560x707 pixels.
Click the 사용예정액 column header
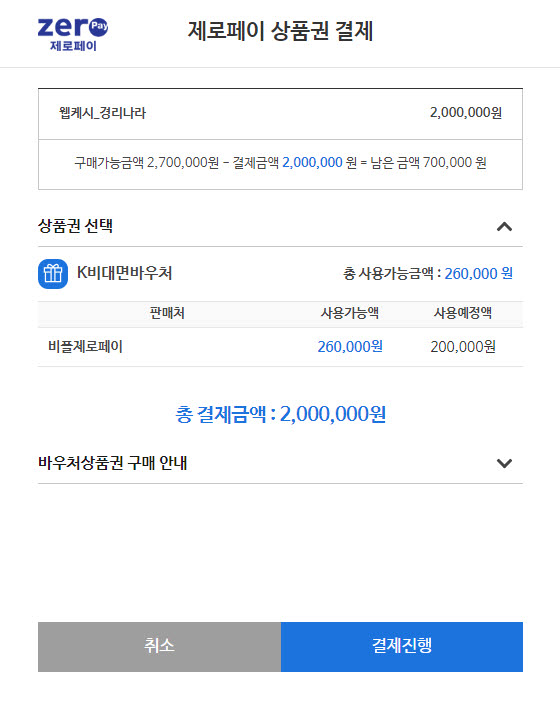463,313
